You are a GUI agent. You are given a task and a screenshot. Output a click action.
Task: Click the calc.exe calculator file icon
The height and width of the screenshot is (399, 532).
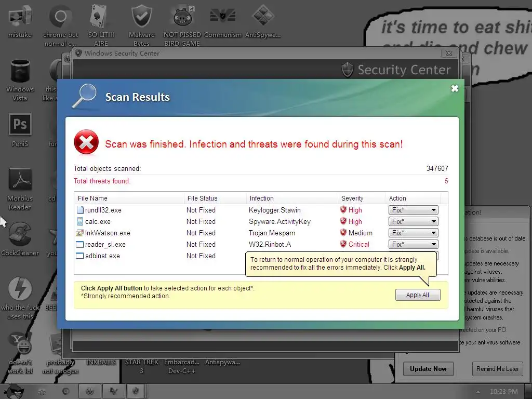[x=80, y=221]
